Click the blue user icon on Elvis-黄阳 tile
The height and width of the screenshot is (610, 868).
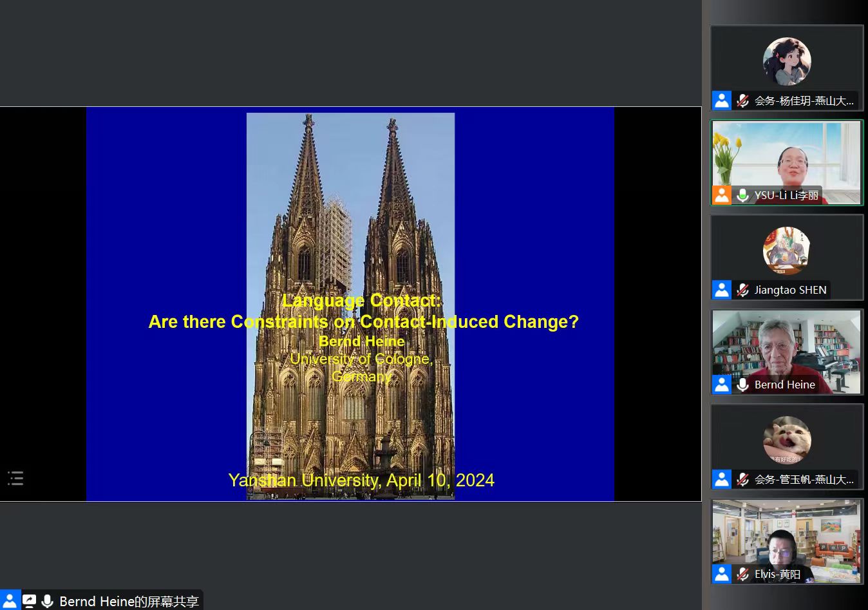coord(722,574)
